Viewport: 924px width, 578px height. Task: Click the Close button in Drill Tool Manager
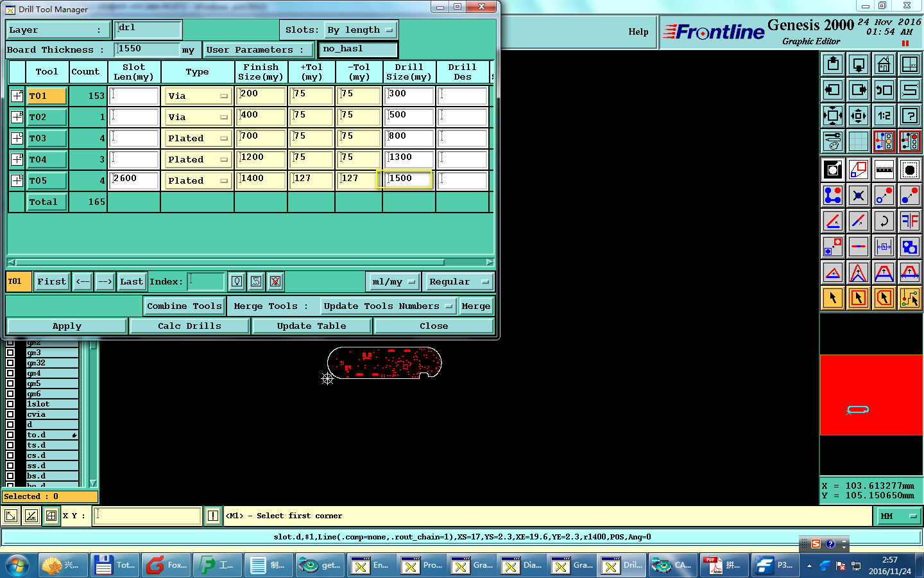tap(434, 326)
